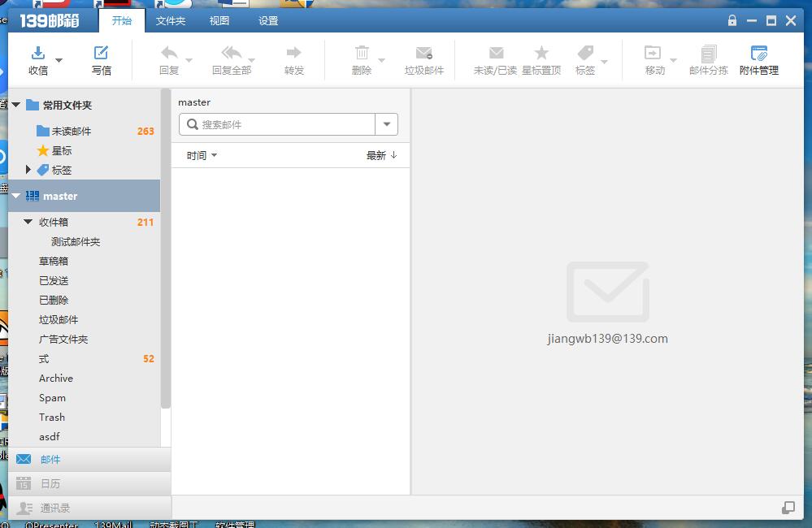
Task: Click the 回复全部 reply all icon
Action: 232,53
